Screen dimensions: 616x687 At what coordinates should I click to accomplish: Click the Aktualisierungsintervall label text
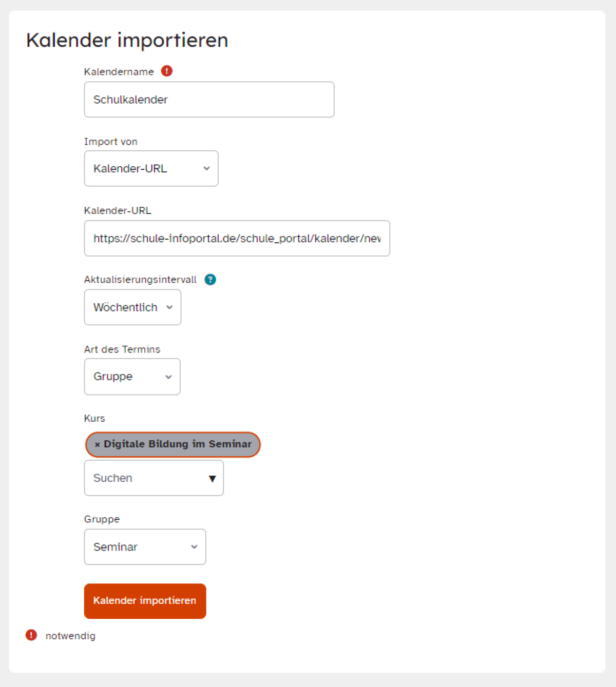coord(140,280)
